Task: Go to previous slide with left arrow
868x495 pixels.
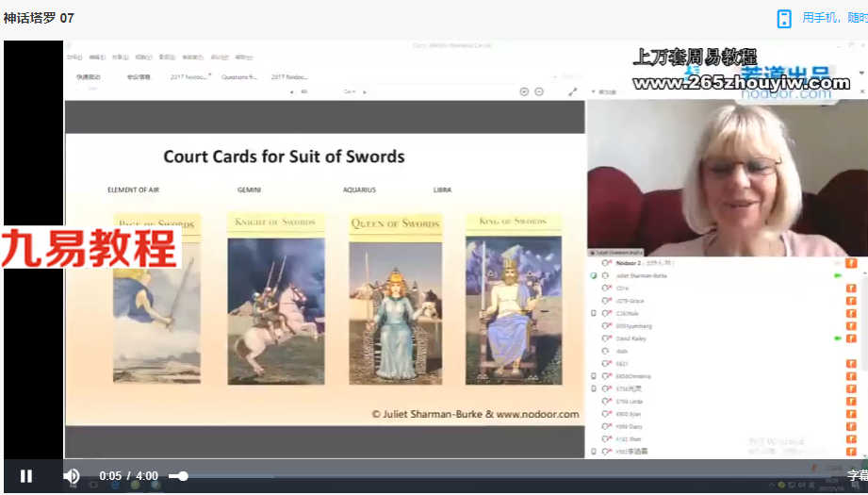Action: pyautogui.click(x=292, y=91)
